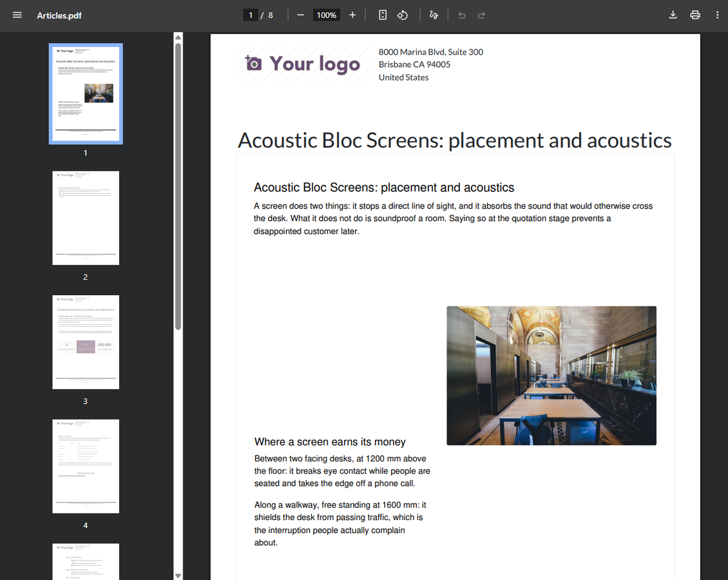Click the '8000 Marina Blvd, Suite 300' address line
728x580 pixels.
(431, 52)
